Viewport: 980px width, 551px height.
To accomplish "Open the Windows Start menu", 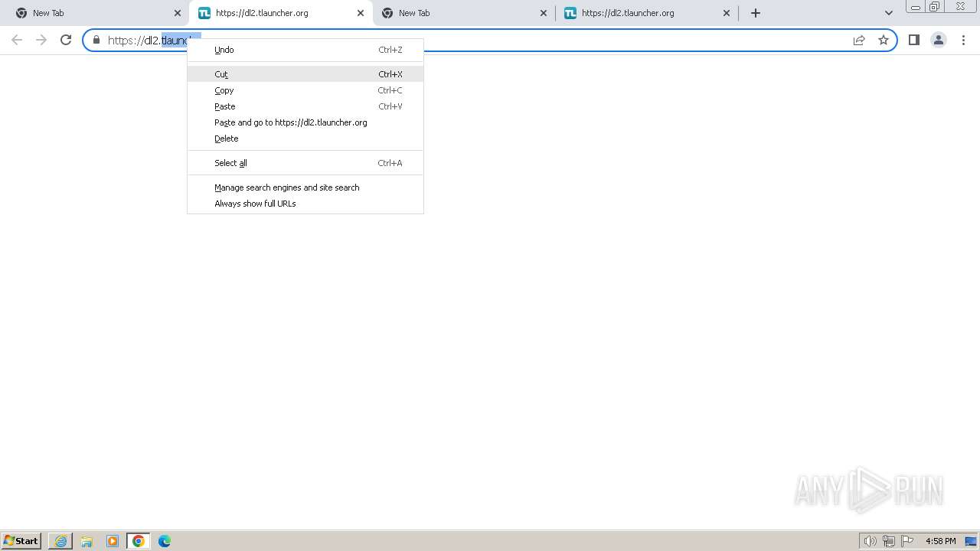I will 21,541.
